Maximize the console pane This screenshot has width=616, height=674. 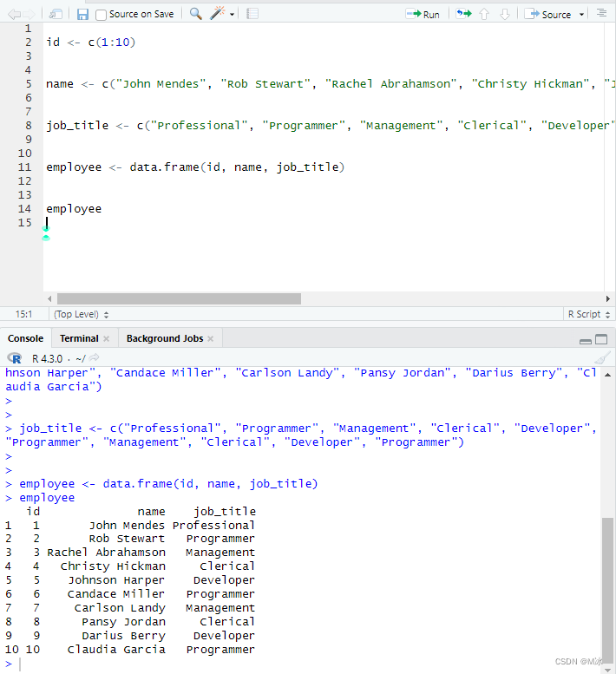(601, 339)
